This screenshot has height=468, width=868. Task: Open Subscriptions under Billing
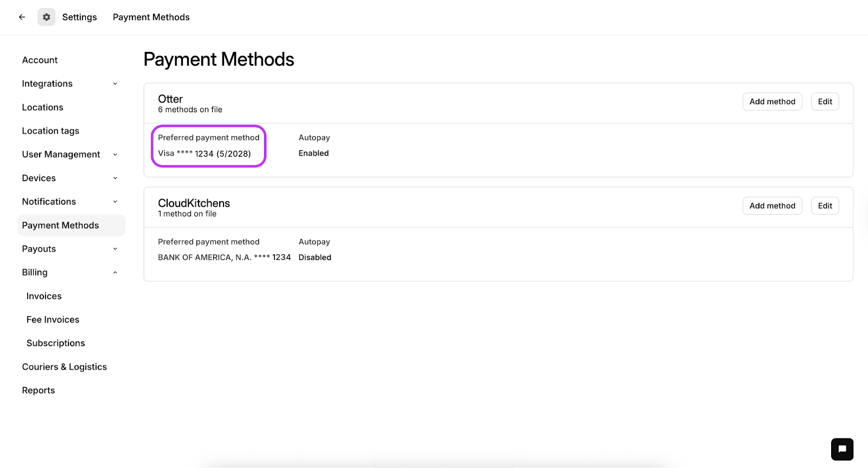pyautogui.click(x=56, y=343)
